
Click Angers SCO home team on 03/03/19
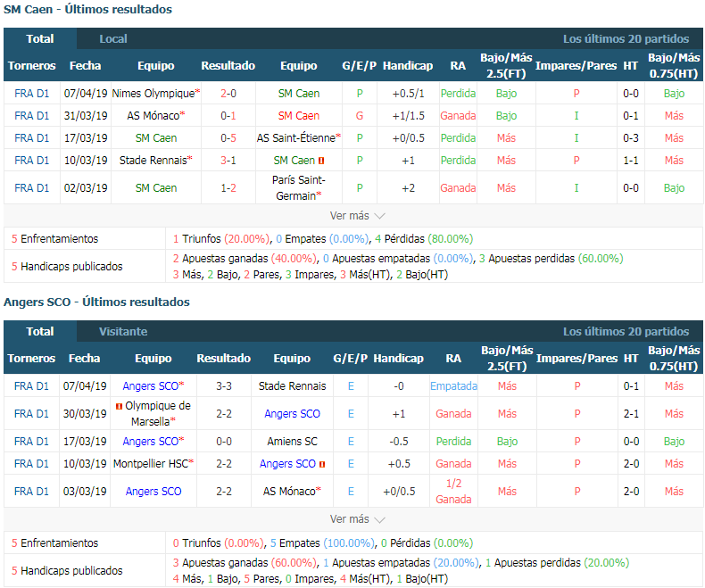coord(153,492)
